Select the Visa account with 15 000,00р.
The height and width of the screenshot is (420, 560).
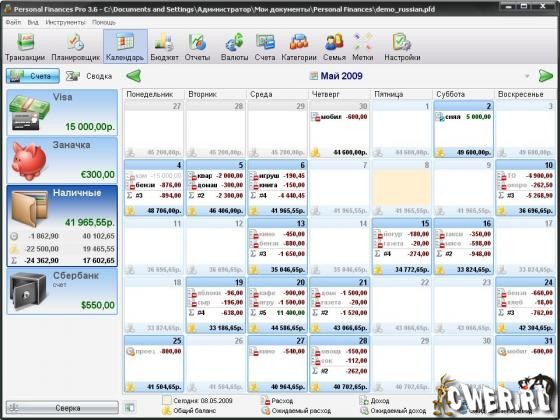62,112
